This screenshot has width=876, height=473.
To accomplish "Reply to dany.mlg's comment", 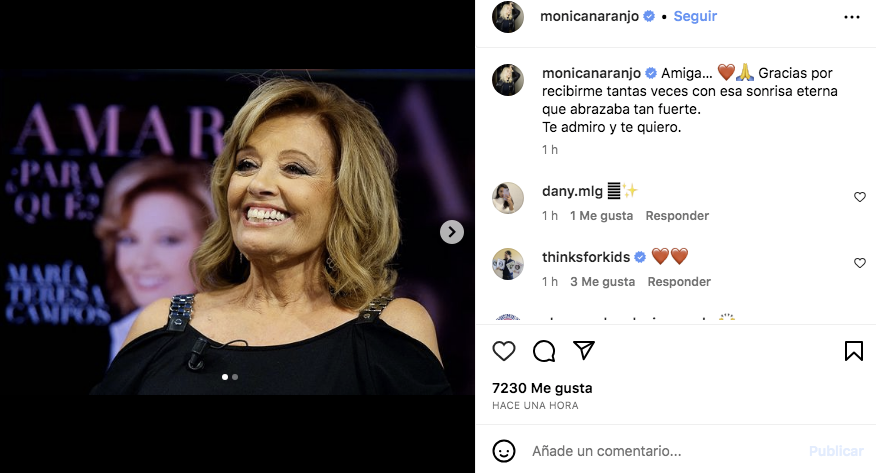I will point(677,216).
